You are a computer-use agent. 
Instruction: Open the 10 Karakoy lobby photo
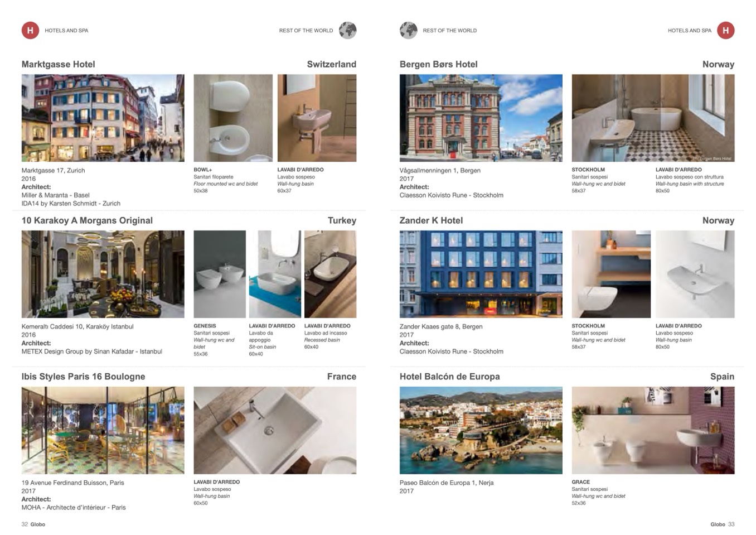click(x=103, y=274)
